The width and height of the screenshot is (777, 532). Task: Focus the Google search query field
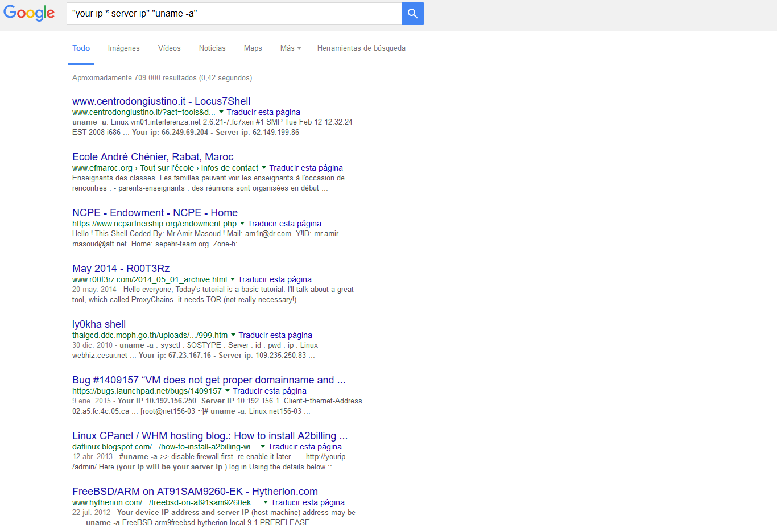[234, 14]
